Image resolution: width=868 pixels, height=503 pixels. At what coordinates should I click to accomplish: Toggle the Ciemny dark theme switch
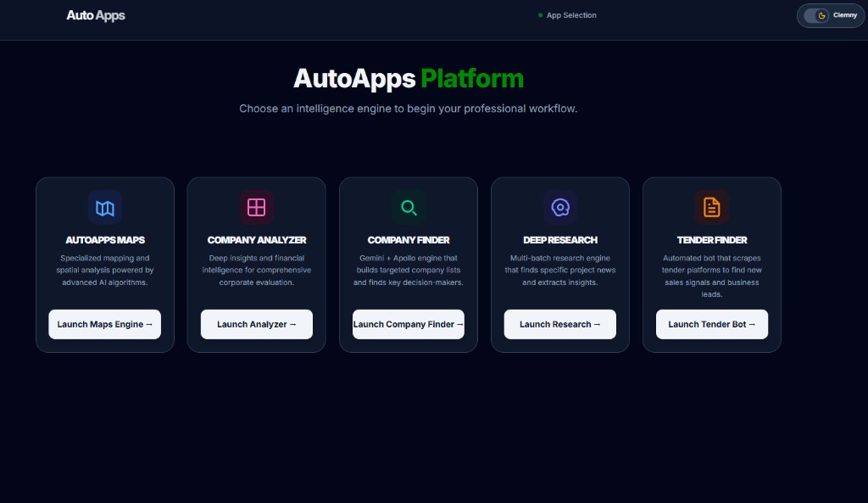click(x=816, y=15)
